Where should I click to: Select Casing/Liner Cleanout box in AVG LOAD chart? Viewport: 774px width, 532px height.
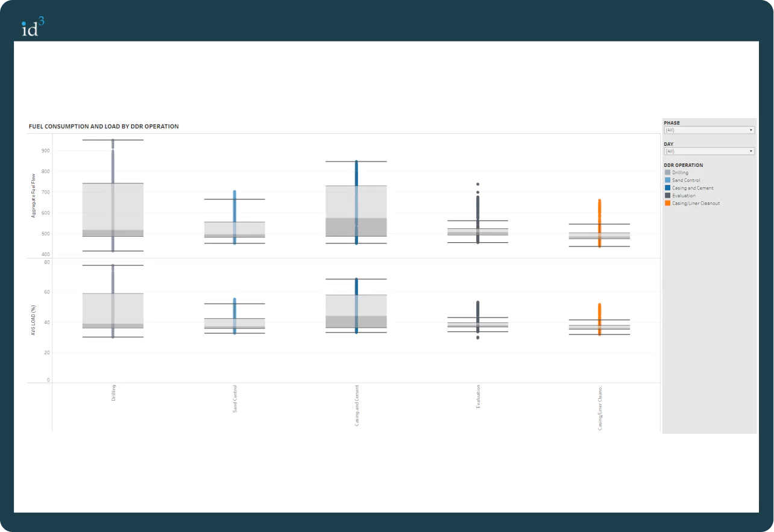point(599,327)
